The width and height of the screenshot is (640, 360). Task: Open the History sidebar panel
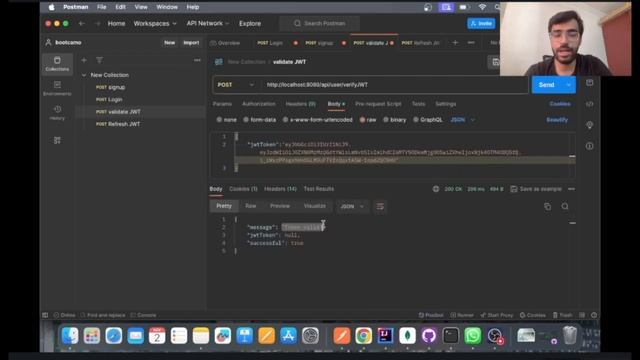pyautogui.click(x=57, y=113)
